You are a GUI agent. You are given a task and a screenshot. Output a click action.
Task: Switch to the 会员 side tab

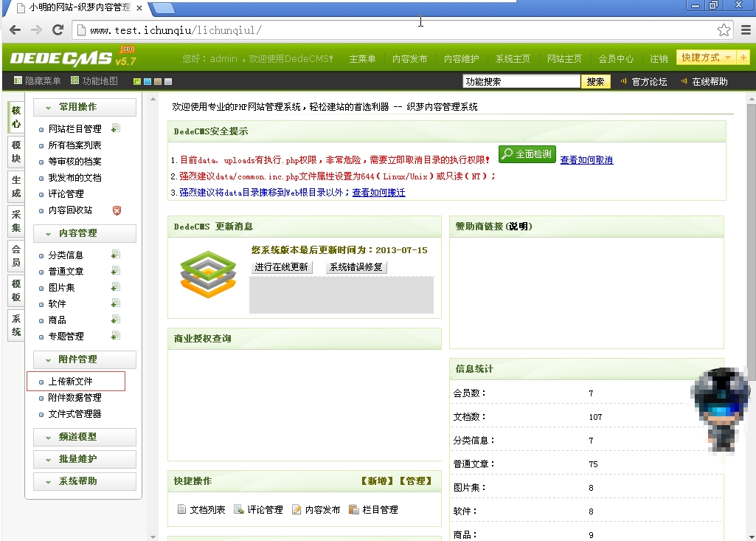[x=16, y=256]
